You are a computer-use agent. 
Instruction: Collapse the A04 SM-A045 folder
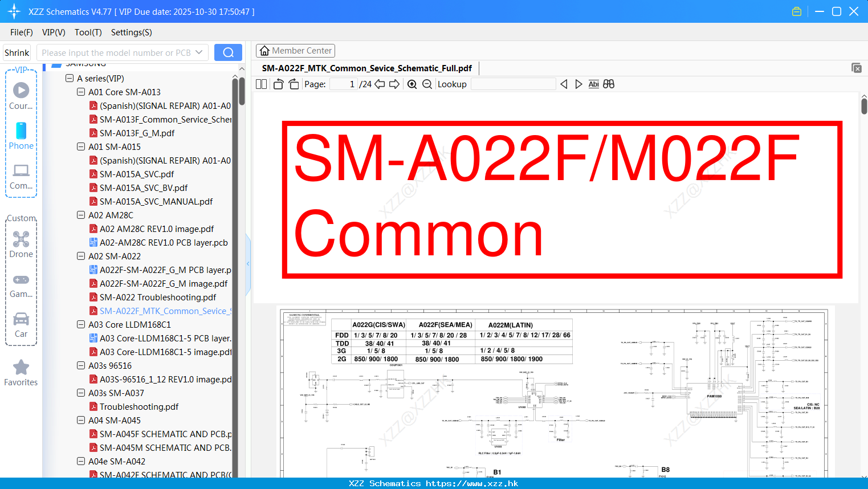pyautogui.click(x=81, y=420)
